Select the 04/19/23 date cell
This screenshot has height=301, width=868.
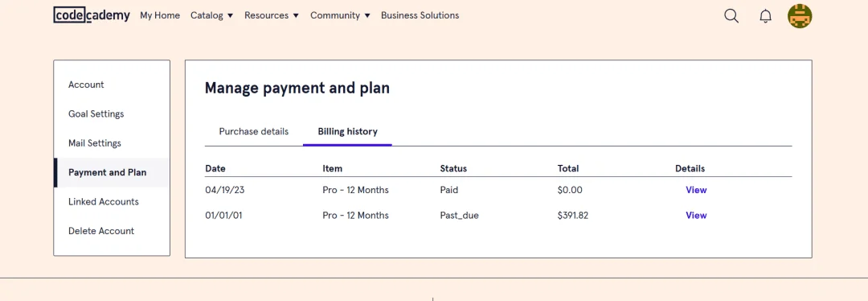(x=225, y=190)
